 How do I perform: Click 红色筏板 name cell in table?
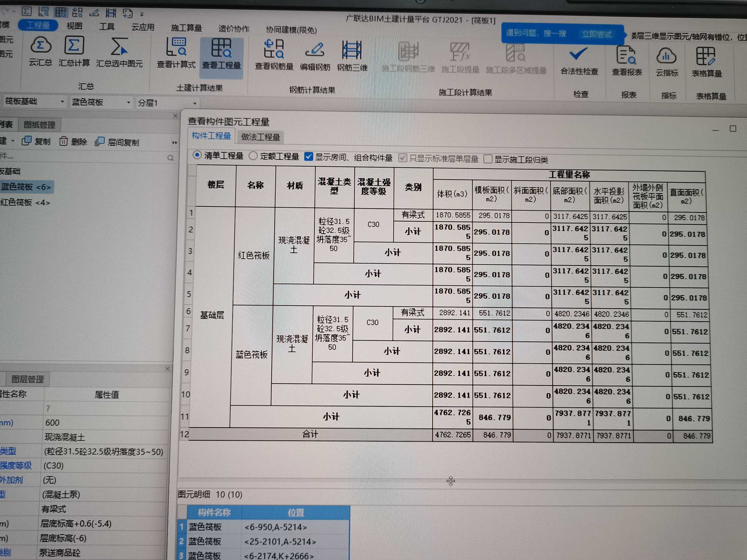[x=254, y=255]
